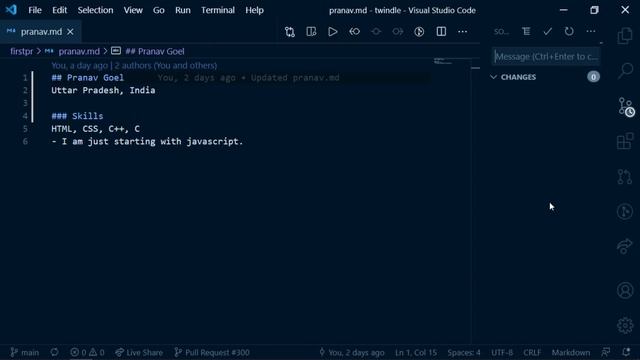Open the Terminal menu

click(218, 10)
